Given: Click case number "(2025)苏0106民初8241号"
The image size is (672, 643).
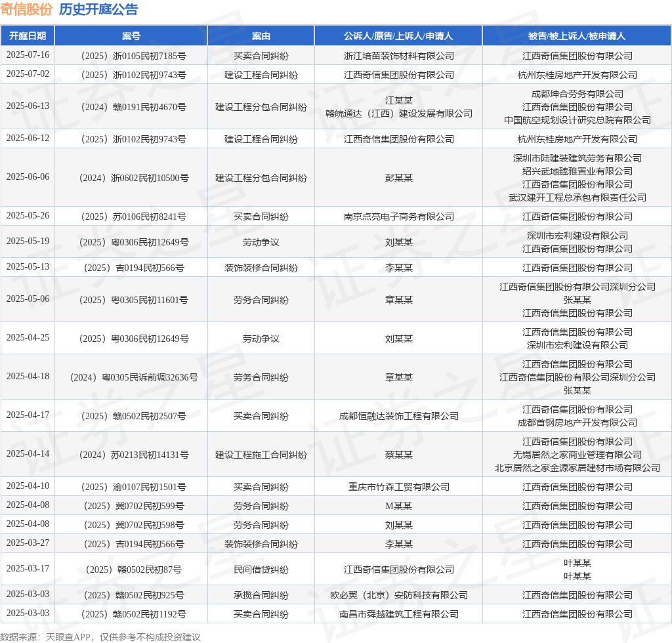Looking at the screenshot, I should point(134,217).
